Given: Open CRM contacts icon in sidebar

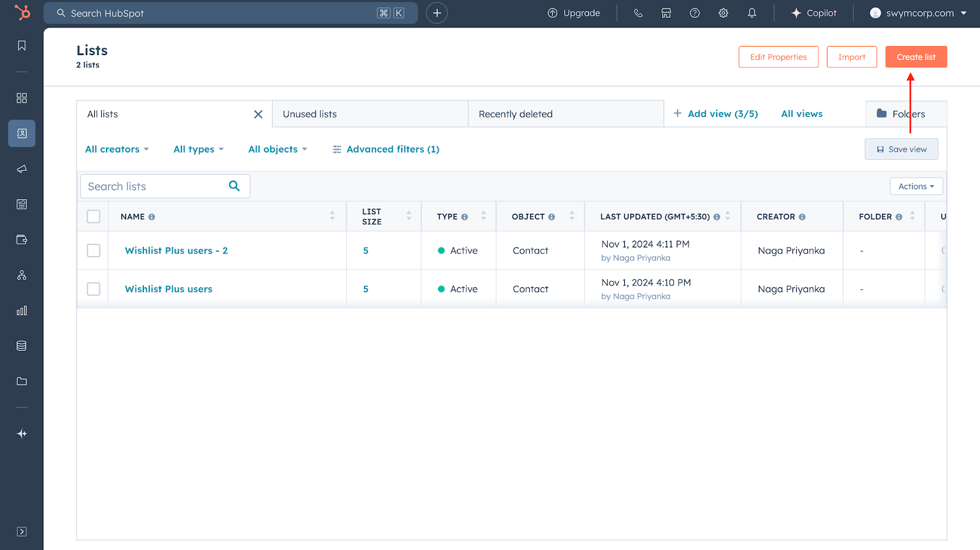Looking at the screenshot, I should (x=22, y=134).
